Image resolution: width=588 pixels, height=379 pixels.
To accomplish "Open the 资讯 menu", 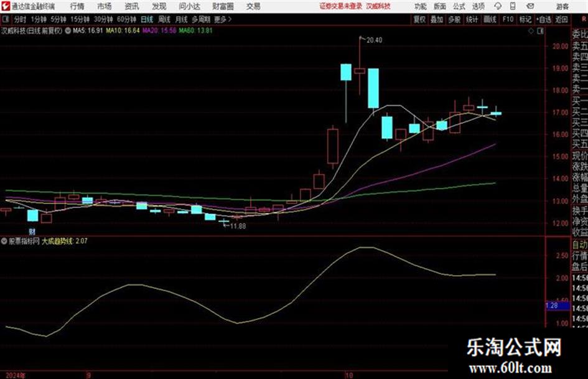I will [x=132, y=6].
